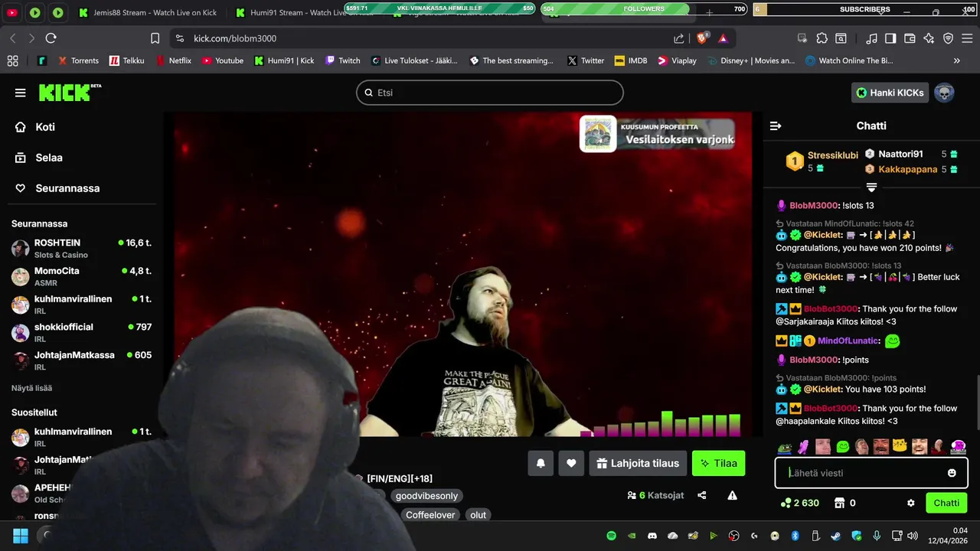Insert the pink DJ blob emote
Viewport: 980px width, 551px height.
point(958,446)
